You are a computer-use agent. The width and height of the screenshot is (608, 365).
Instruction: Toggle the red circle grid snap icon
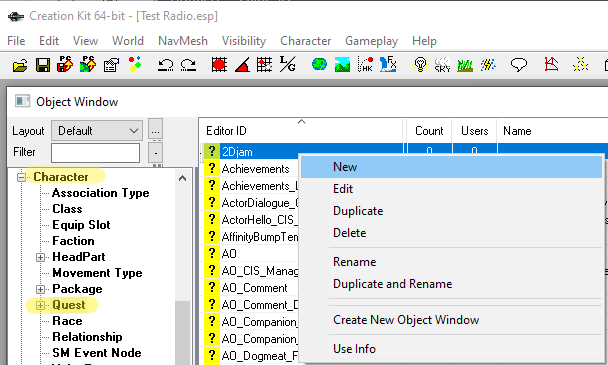click(219, 64)
